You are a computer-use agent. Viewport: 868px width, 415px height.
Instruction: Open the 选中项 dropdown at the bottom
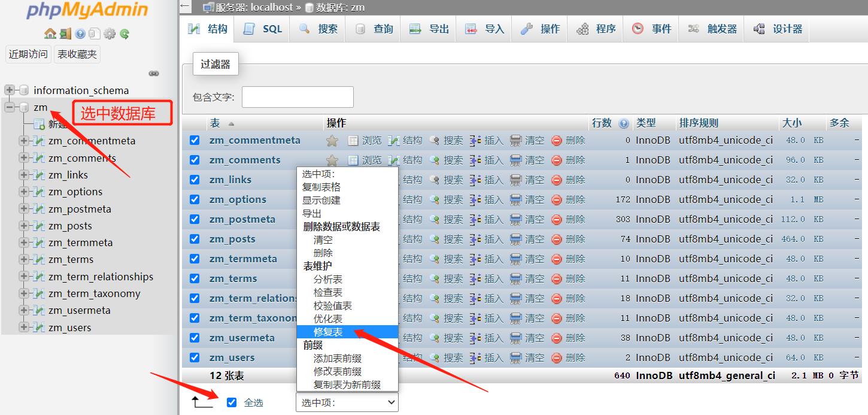pyautogui.click(x=347, y=402)
